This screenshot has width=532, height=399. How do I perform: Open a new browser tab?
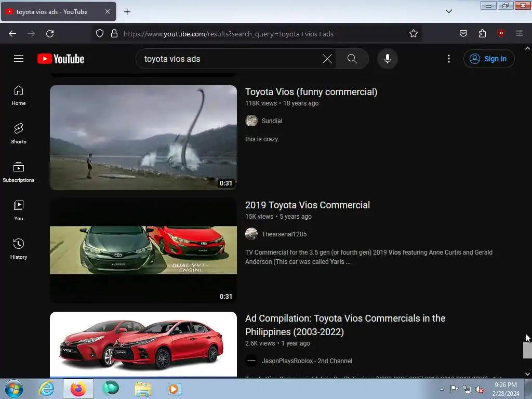tap(127, 12)
